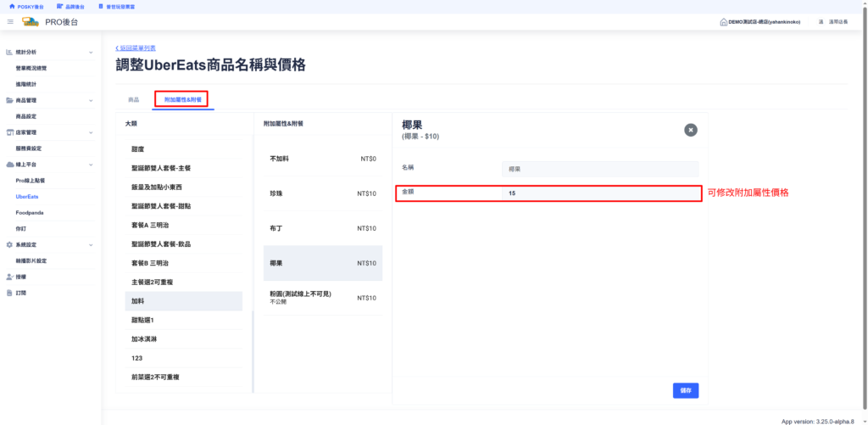Click the 品牌後台 icon in top bar

click(x=59, y=6)
